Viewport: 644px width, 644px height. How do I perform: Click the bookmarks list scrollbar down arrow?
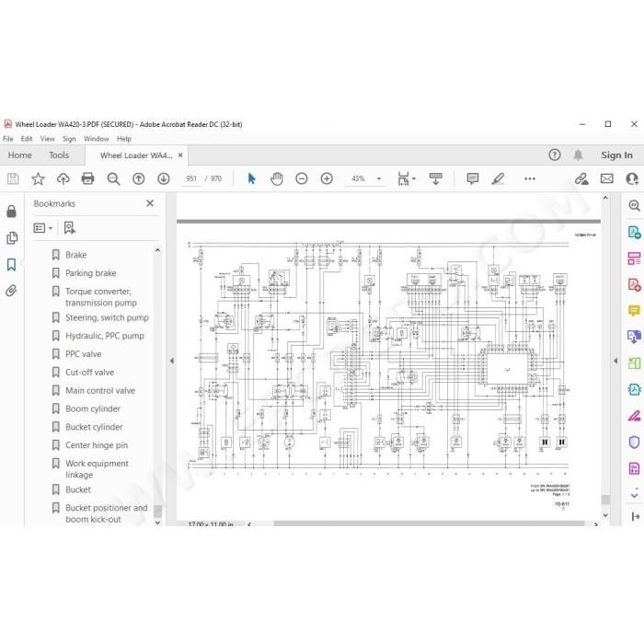(157, 523)
